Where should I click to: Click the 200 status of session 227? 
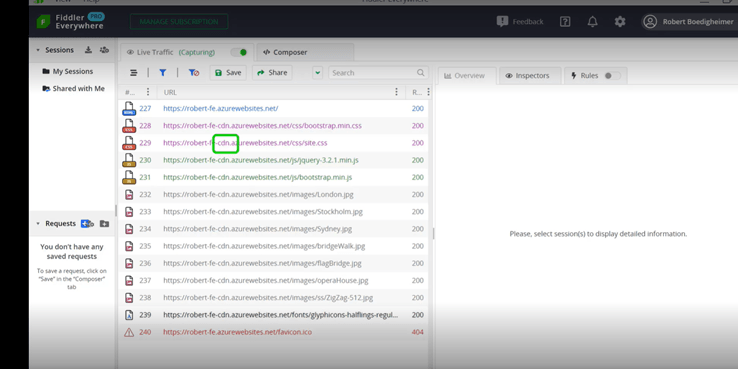(x=417, y=109)
